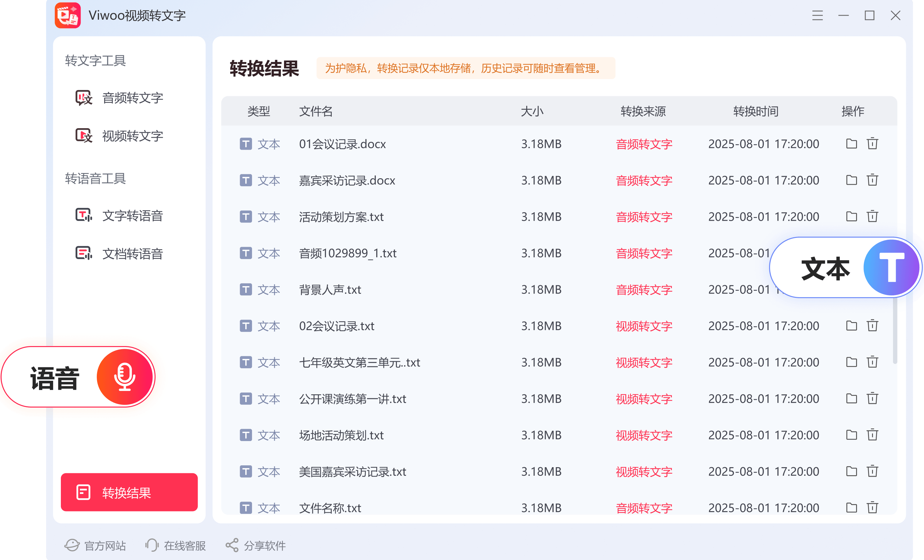This screenshot has height=560, width=924.
Task: Click the 转换结果 button
Action: click(129, 492)
